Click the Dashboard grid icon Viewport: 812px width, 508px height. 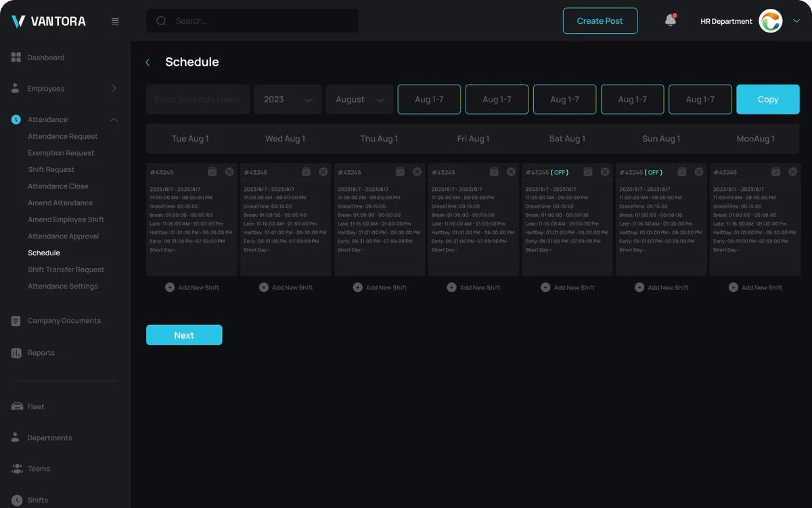pos(16,58)
